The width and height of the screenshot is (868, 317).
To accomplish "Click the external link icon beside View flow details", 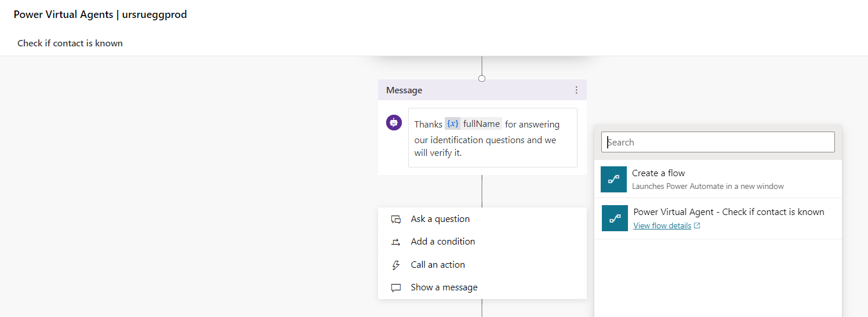I will (697, 226).
